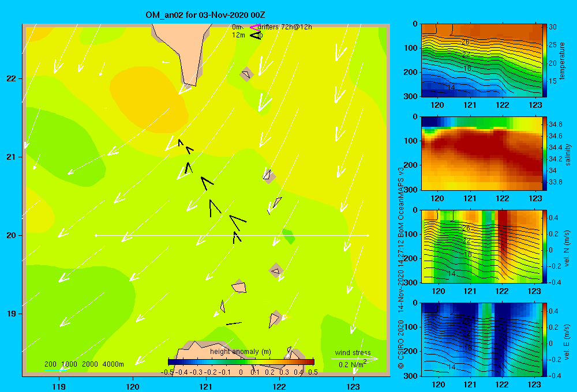
Task: Click the '-0.5' tick on height anomaly scale
Action: coord(167,372)
